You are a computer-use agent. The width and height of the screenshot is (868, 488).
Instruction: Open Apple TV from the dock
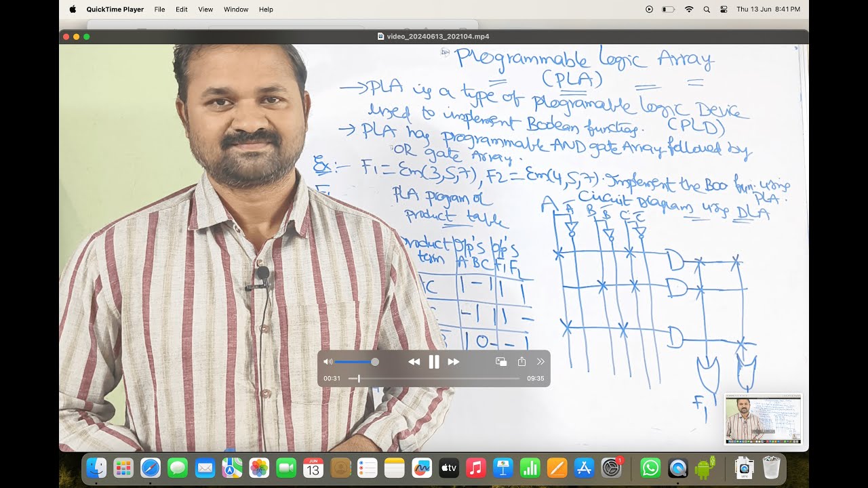449,468
